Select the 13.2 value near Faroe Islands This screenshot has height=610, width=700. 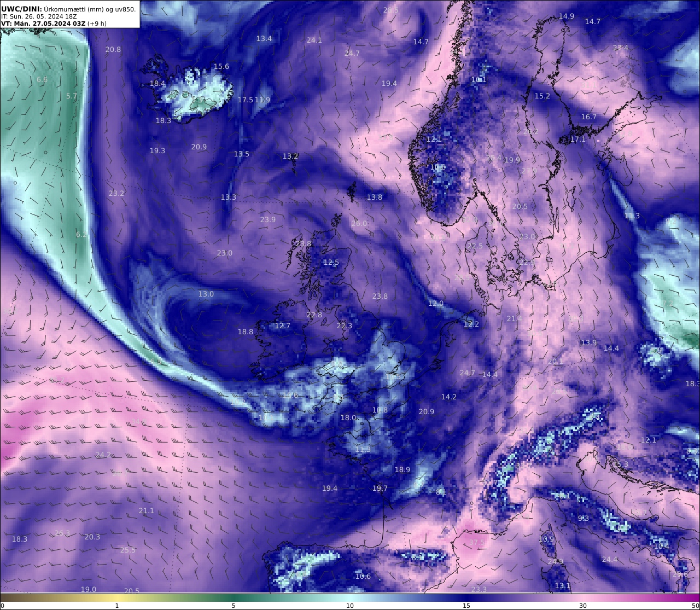coord(290,156)
